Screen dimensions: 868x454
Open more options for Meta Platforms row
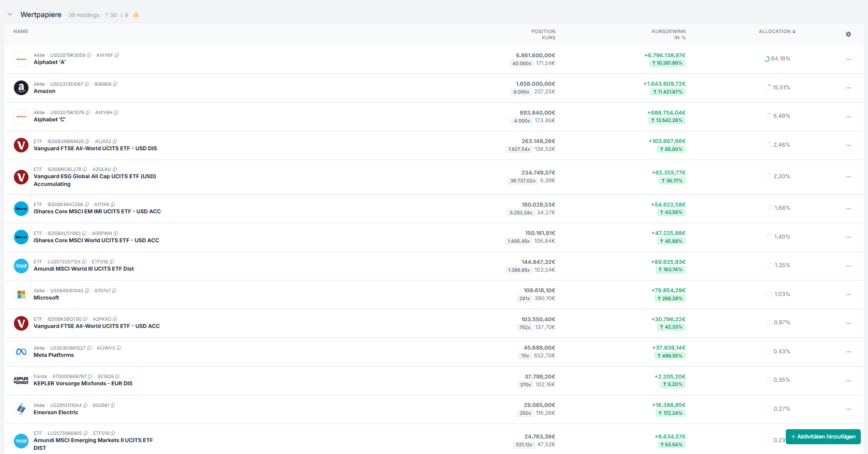coord(848,352)
